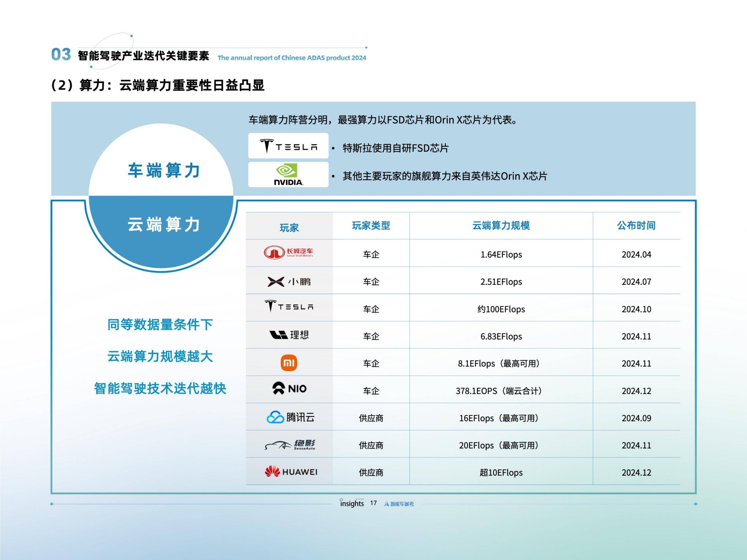Click the Tencent Cloud 腾讯云 logo
Image resolution: width=747 pixels, height=560 pixels.
pos(290,417)
